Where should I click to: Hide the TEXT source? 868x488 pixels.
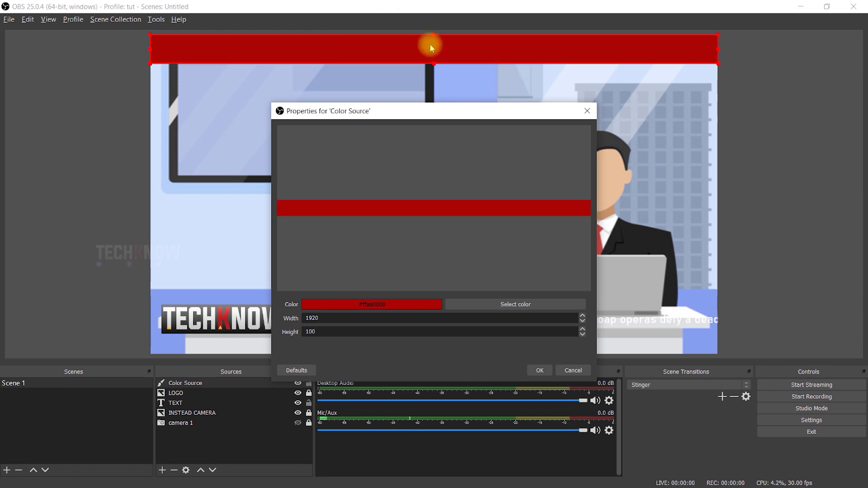(298, 403)
